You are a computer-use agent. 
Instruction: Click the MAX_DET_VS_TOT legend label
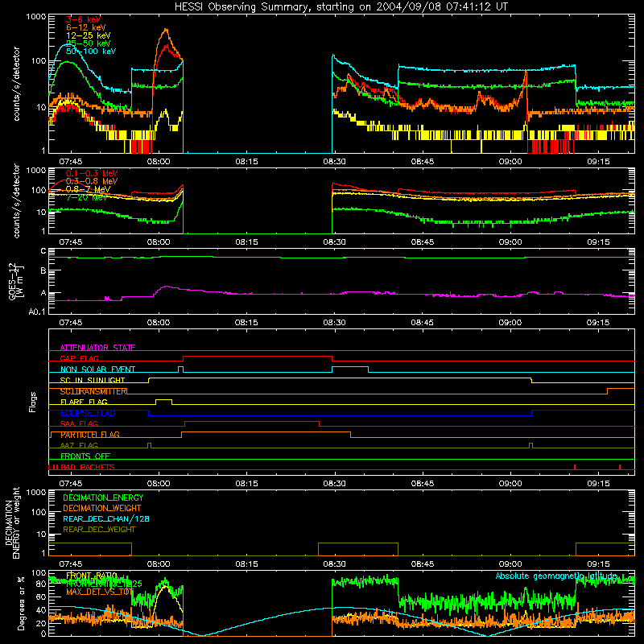click(100, 592)
